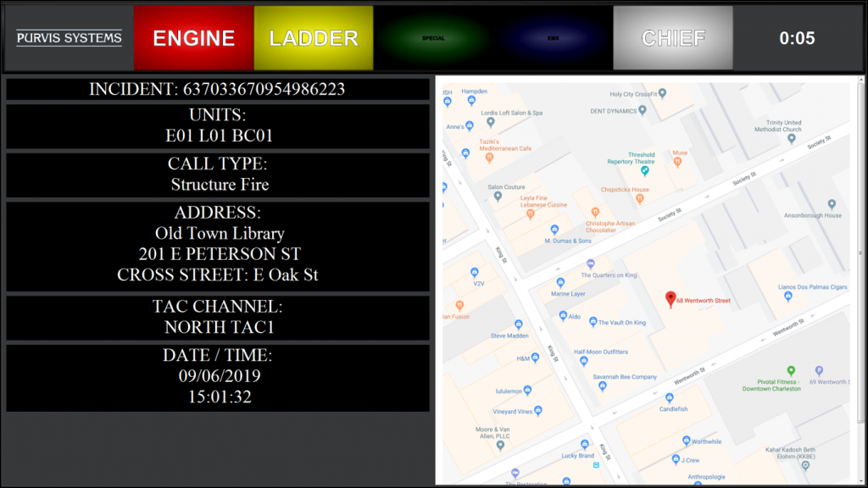This screenshot has height=488, width=868.
Task: Click the Chopsticks House restaurant marker
Action: pos(641,197)
